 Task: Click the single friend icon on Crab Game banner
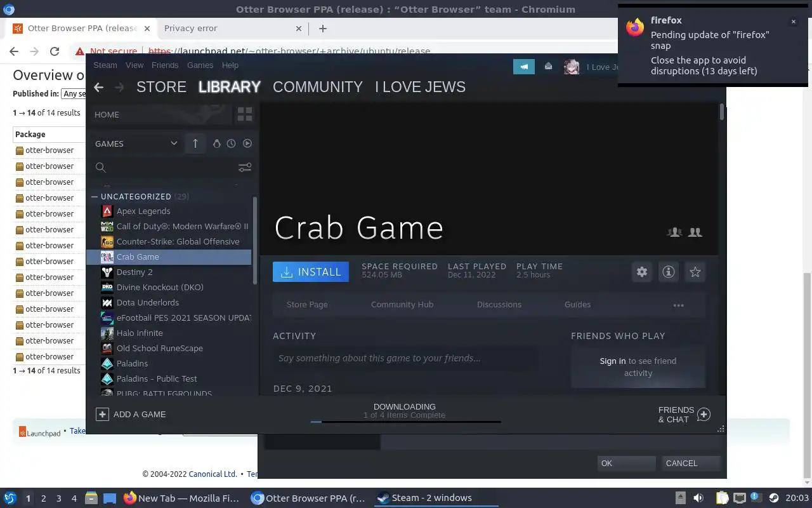674,232
